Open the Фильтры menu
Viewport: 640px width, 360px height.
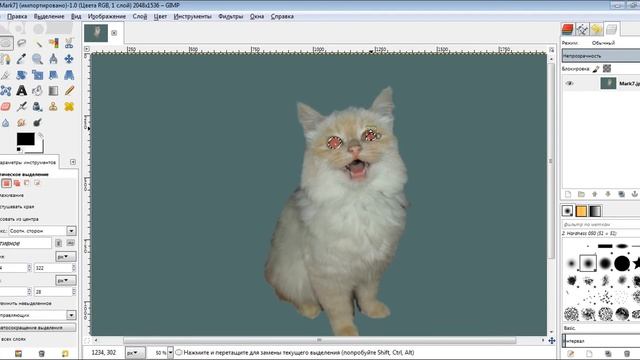231,16
